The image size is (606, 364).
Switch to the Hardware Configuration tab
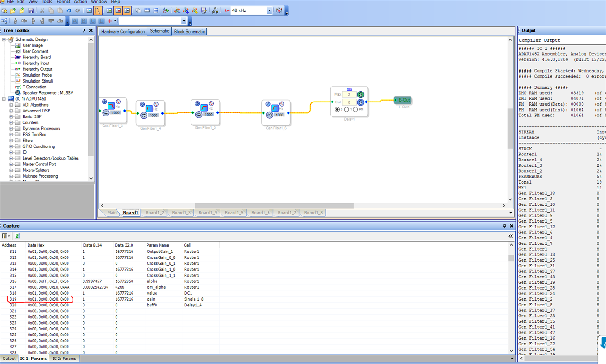tap(122, 32)
